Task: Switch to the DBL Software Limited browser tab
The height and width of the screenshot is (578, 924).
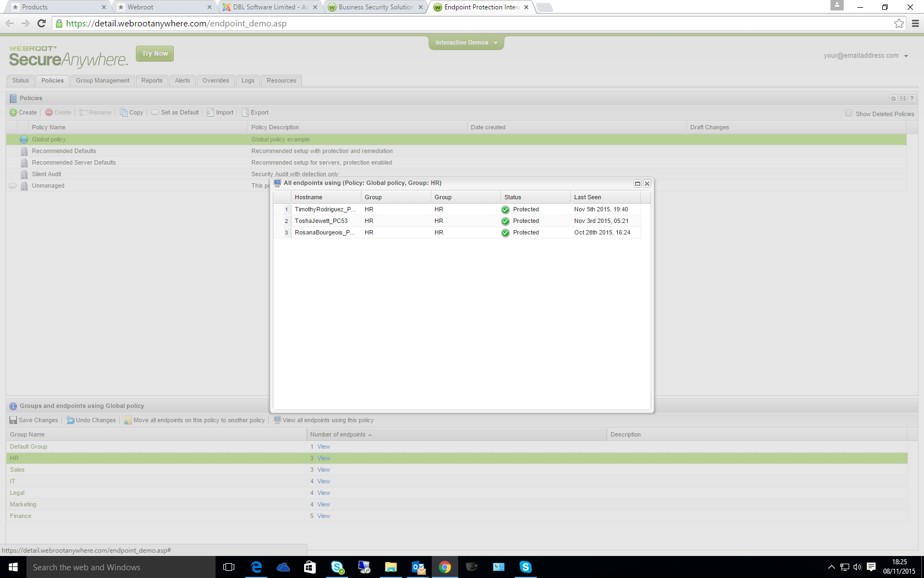Action: 269,7
